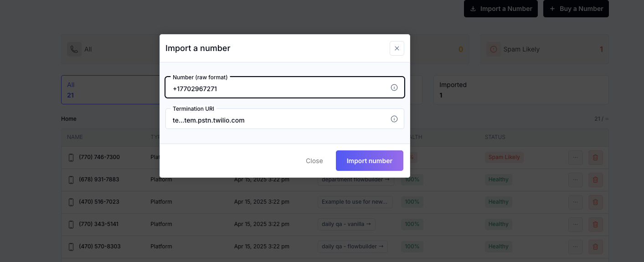Click the info icon in Number field
Viewport: 644px width, 262px height.
[394, 87]
